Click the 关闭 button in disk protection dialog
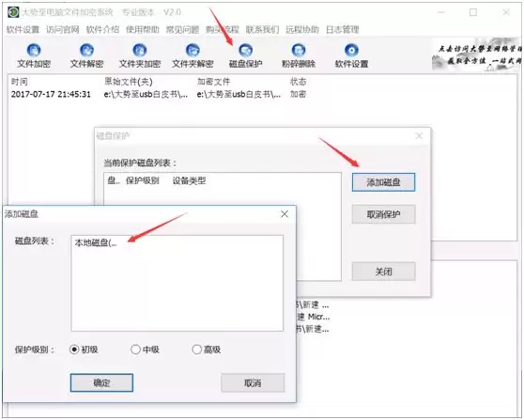The image size is (524, 420). coord(384,272)
